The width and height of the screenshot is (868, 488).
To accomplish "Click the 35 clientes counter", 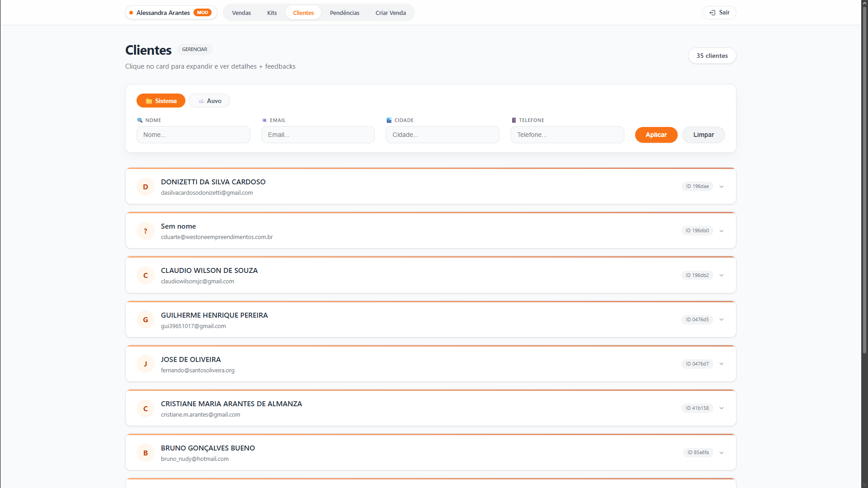I will 712,56.
